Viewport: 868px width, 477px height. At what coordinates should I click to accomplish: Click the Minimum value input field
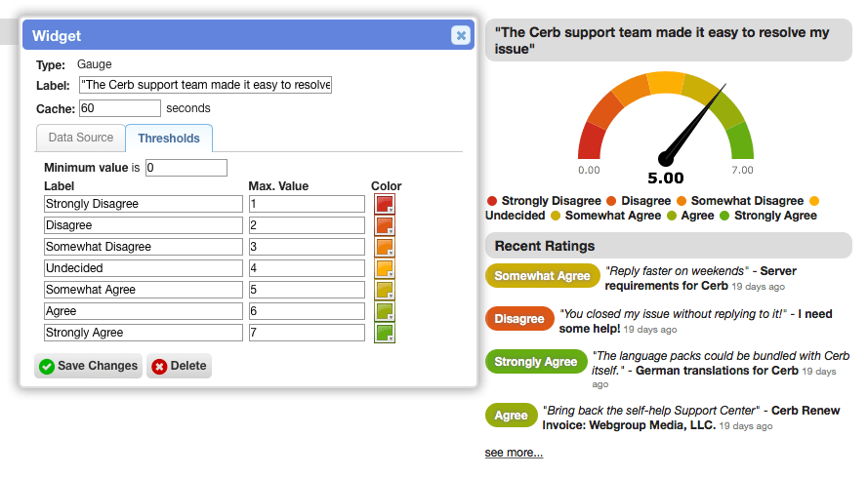pos(186,168)
